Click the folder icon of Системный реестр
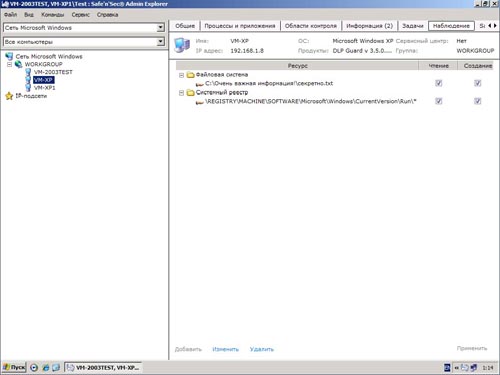The height and width of the screenshot is (375, 500). tap(191, 93)
